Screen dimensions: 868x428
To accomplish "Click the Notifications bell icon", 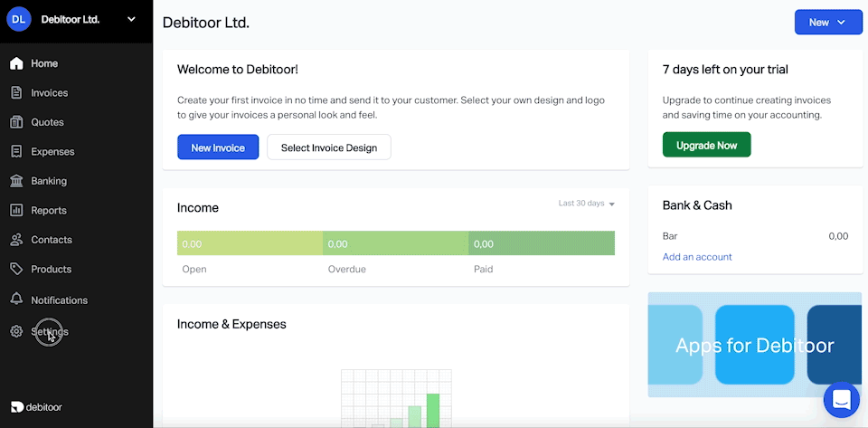I will tap(16, 300).
